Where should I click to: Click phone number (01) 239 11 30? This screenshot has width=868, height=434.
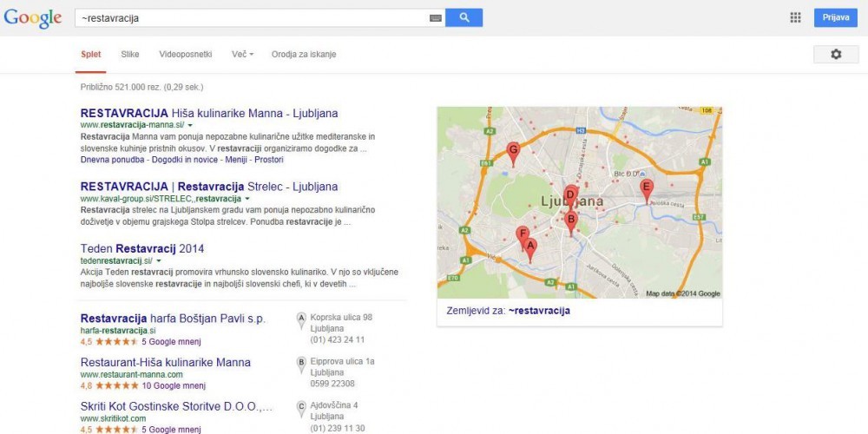coord(337,428)
